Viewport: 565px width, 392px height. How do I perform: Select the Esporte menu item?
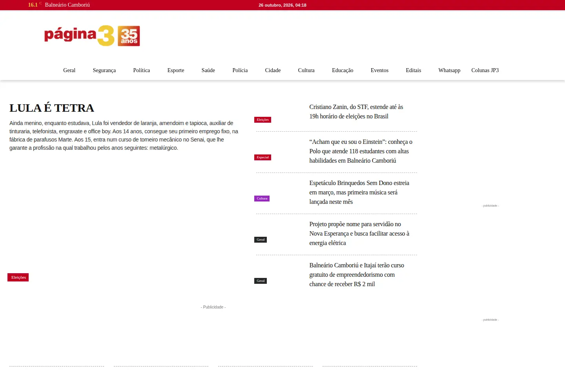176,71
